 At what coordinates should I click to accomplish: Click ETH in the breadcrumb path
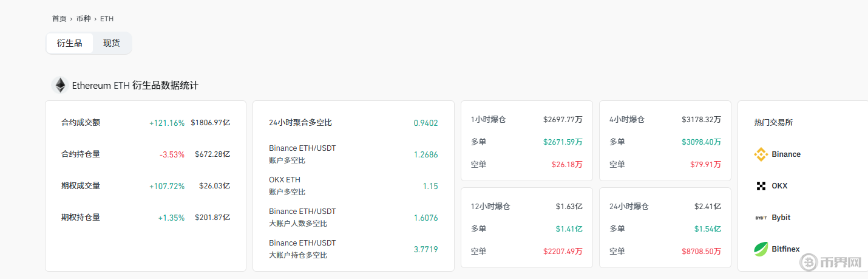pos(107,19)
